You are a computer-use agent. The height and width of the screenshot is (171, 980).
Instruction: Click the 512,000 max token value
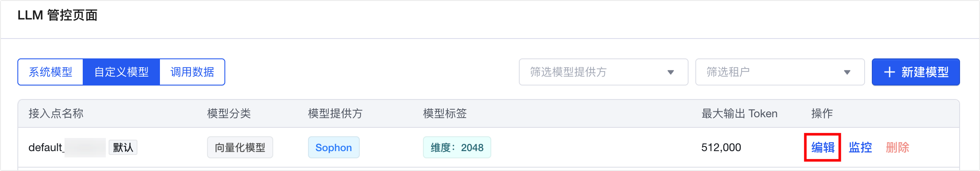[x=721, y=147]
